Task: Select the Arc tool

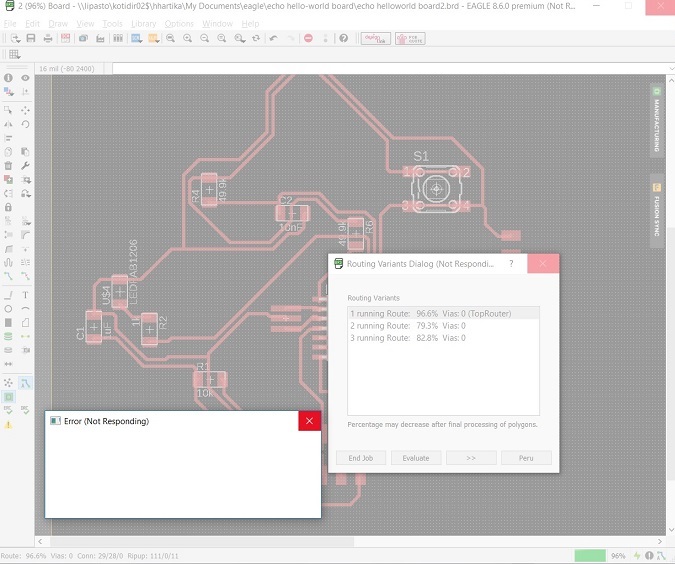Action: [25, 309]
